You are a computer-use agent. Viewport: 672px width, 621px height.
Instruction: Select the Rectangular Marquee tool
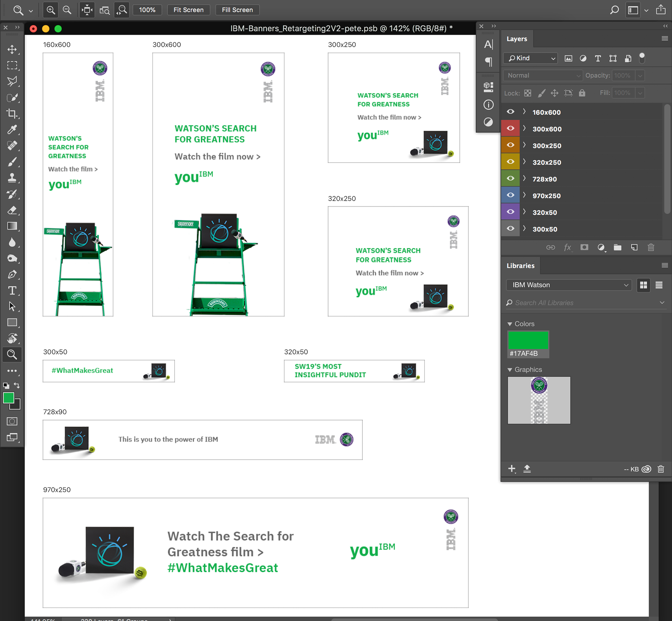12,65
